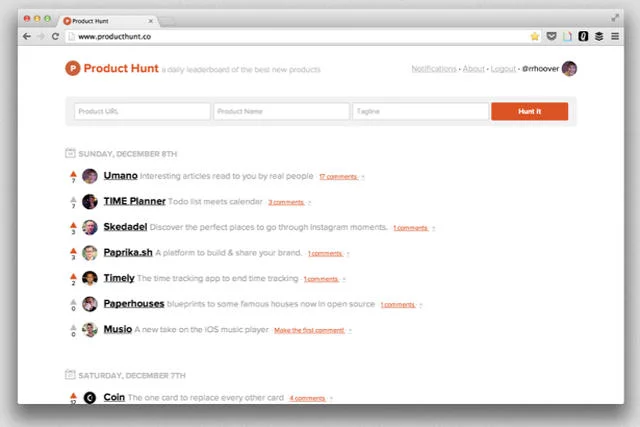Open the Pocket extension icon

(x=551, y=36)
